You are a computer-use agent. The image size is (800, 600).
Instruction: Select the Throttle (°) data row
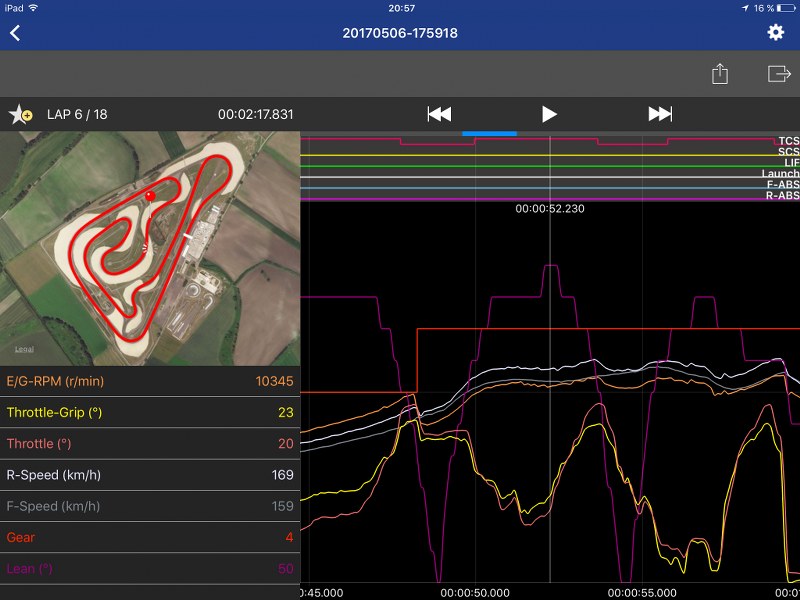point(150,443)
